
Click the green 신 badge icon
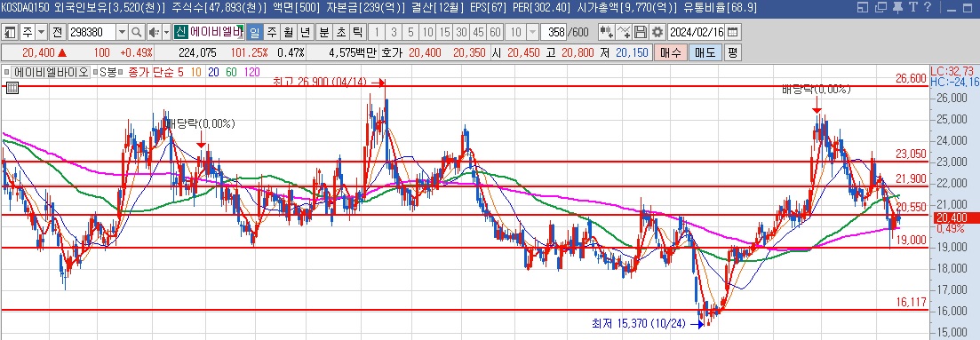(181, 33)
